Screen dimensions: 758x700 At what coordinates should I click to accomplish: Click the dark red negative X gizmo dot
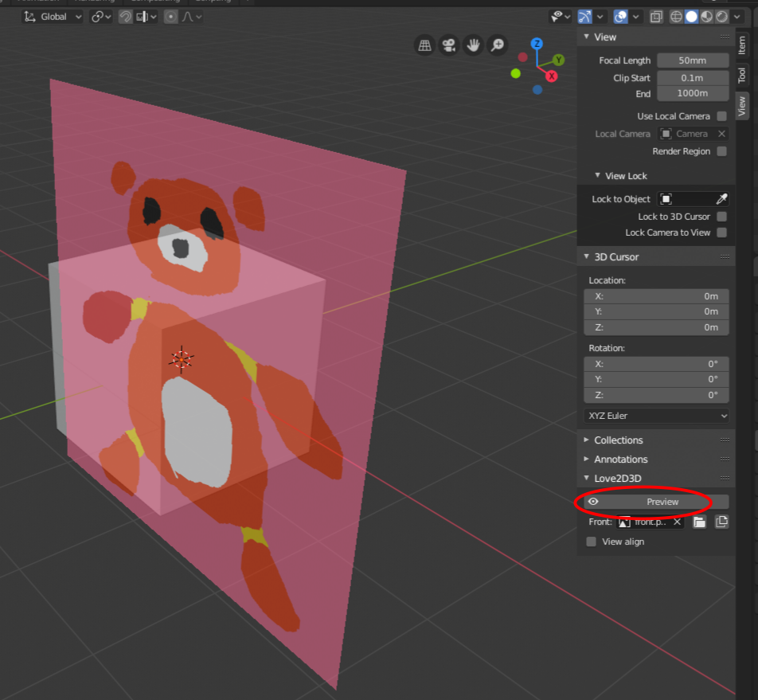[x=522, y=57]
